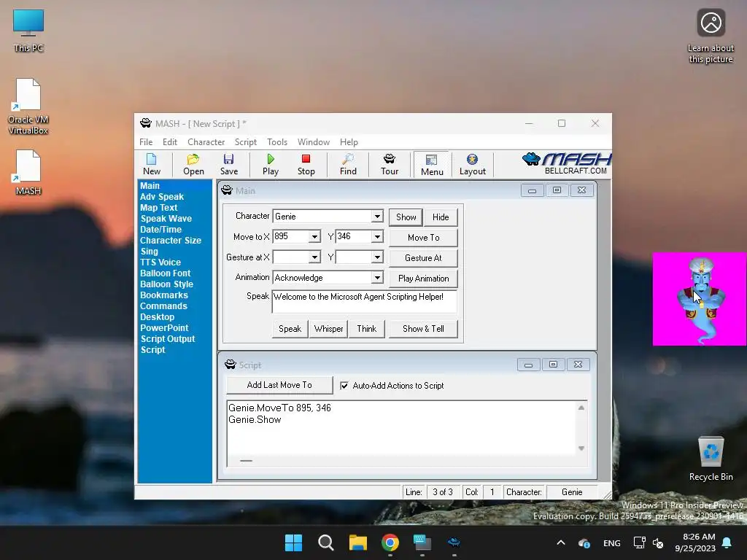
Task: Open the Script menu
Action: 245,142
